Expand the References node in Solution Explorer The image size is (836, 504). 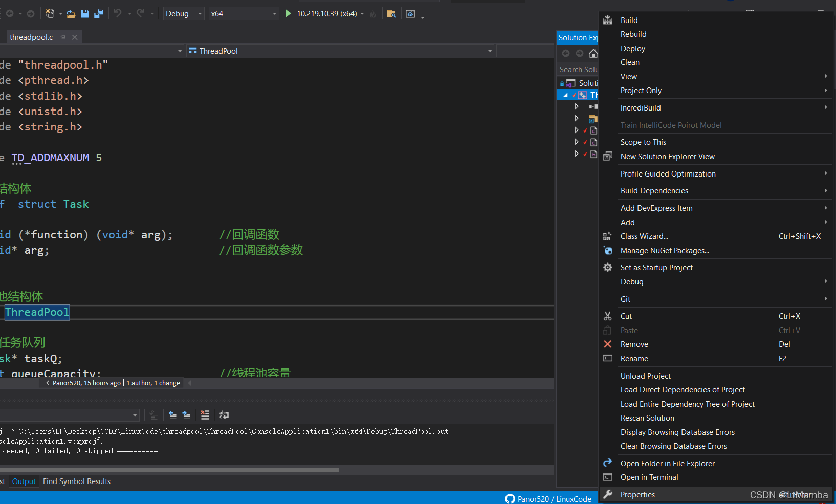[577, 106]
